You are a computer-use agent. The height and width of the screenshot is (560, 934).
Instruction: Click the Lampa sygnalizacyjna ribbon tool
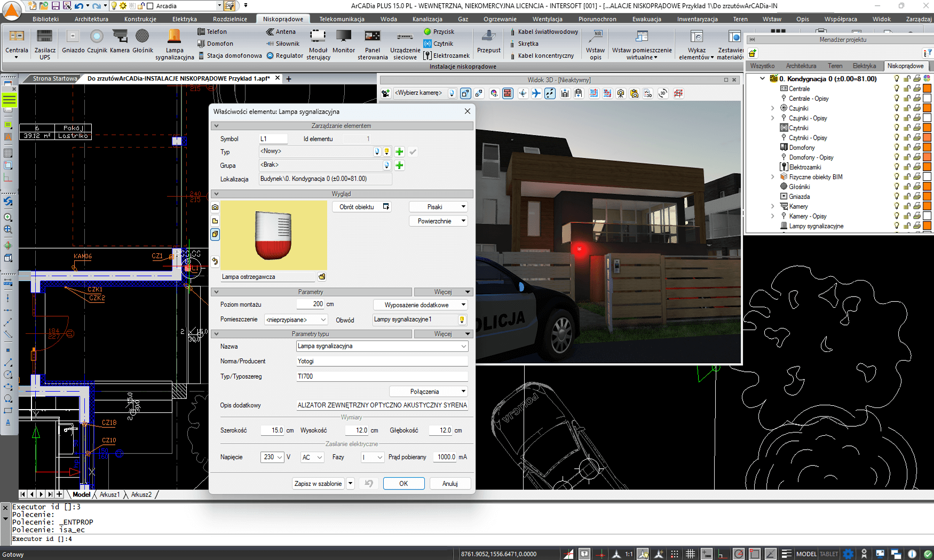pyautogui.click(x=175, y=44)
